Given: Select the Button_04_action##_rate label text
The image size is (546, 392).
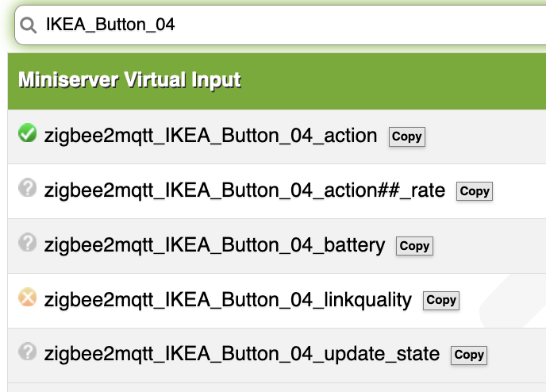Looking at the screenshot, I should pos(244,190).
